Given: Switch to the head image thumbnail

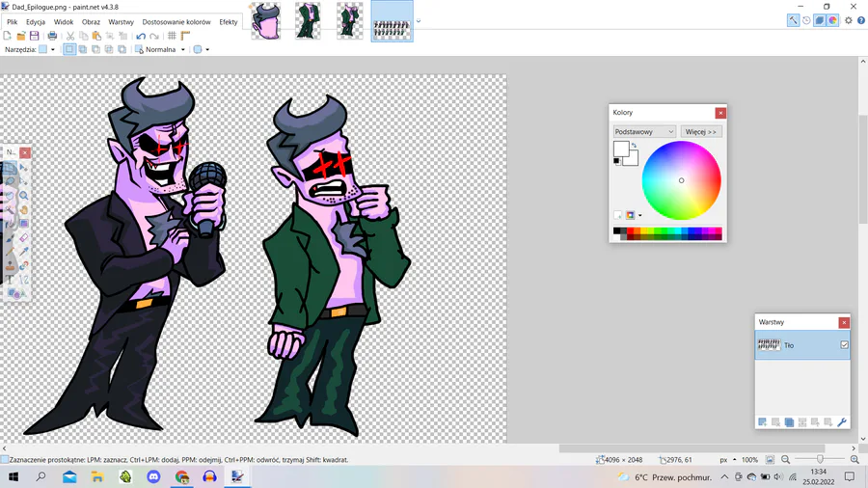Looking at the screenshot, I should 266,21.
